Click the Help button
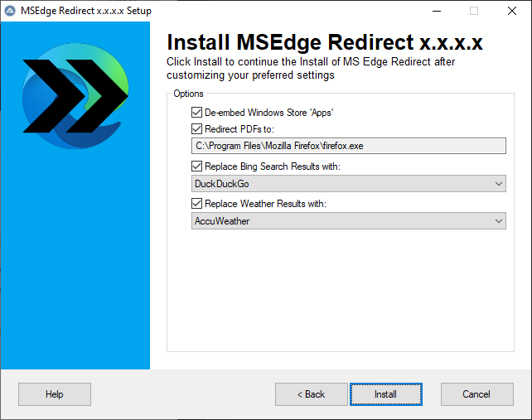Screen dimensions: 532x420 pos(55,394)
